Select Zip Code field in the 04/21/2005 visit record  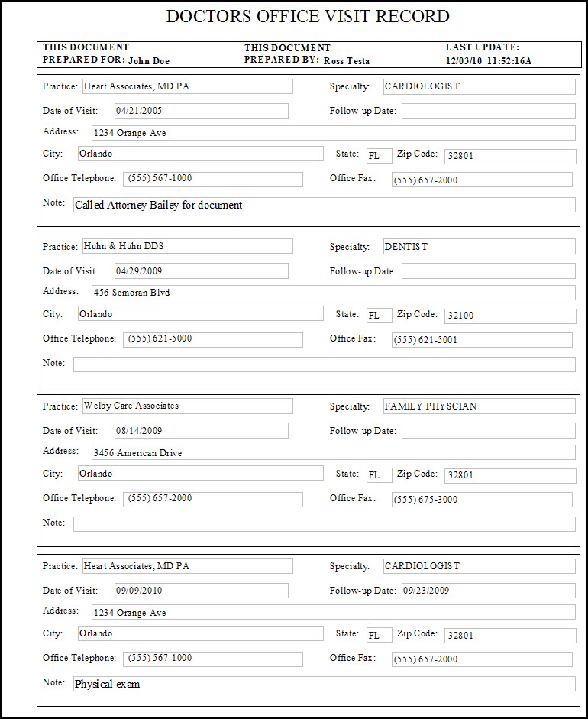point(510,157)
